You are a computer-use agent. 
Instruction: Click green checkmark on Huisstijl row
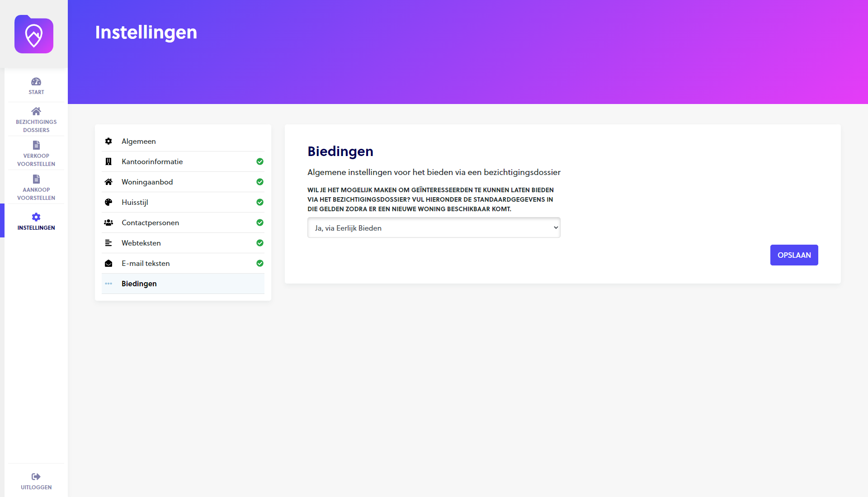point(260,202)
